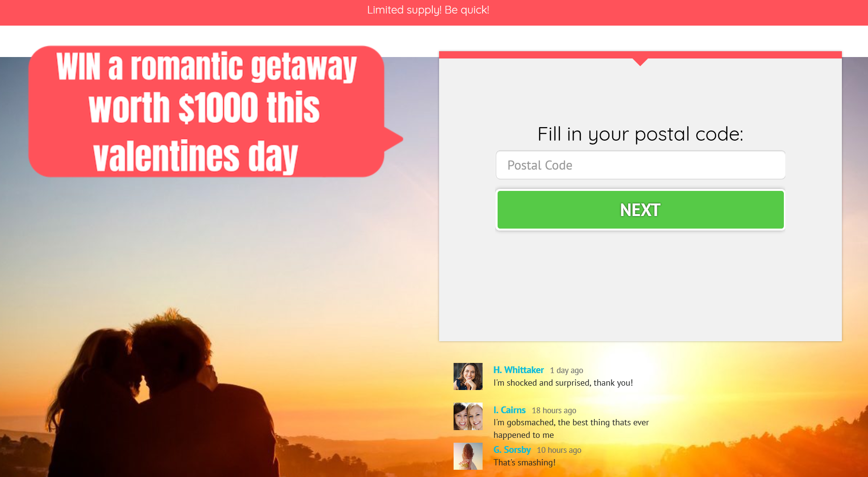Click the I. Cairns name link
The width and height of the screenshot is (868, 477).
(509, 410)
